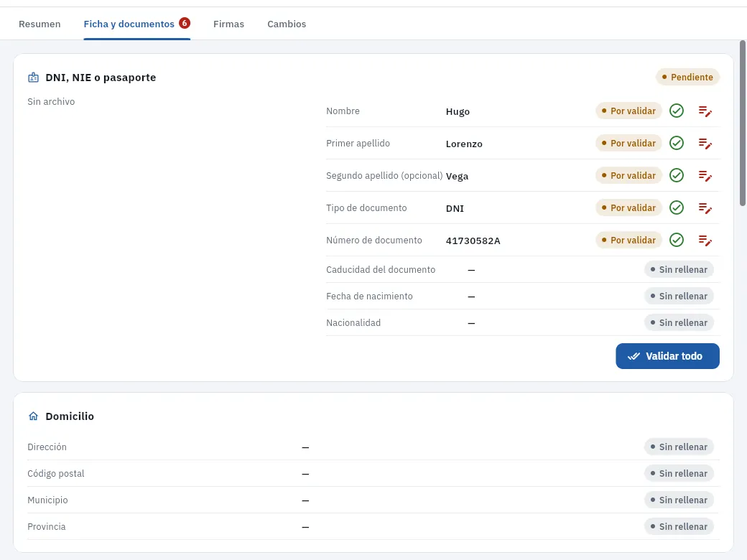Image resolution: width=747 pixels, height=560 pixels.
Task: Click Sin rellenar on the Provincia row
Action: (679, 527)
